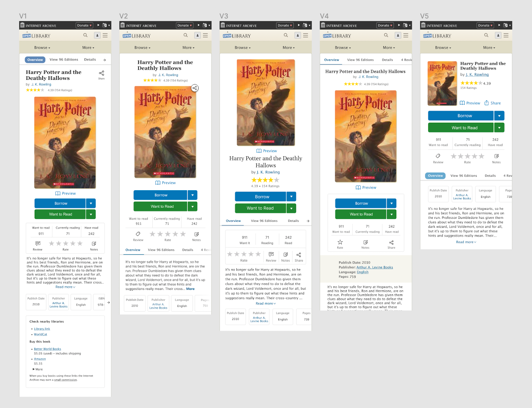Image resolution: width=532 pixels, height=408 pixels.
Task: Click the Share link in V5
Action: click(492, 103)
